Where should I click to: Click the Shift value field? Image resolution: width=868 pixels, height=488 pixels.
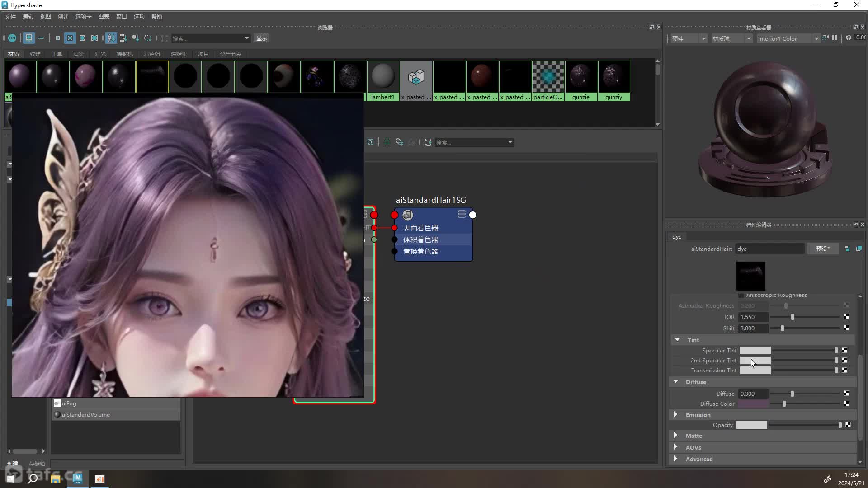pyautogui.click(x=753, y=328)
